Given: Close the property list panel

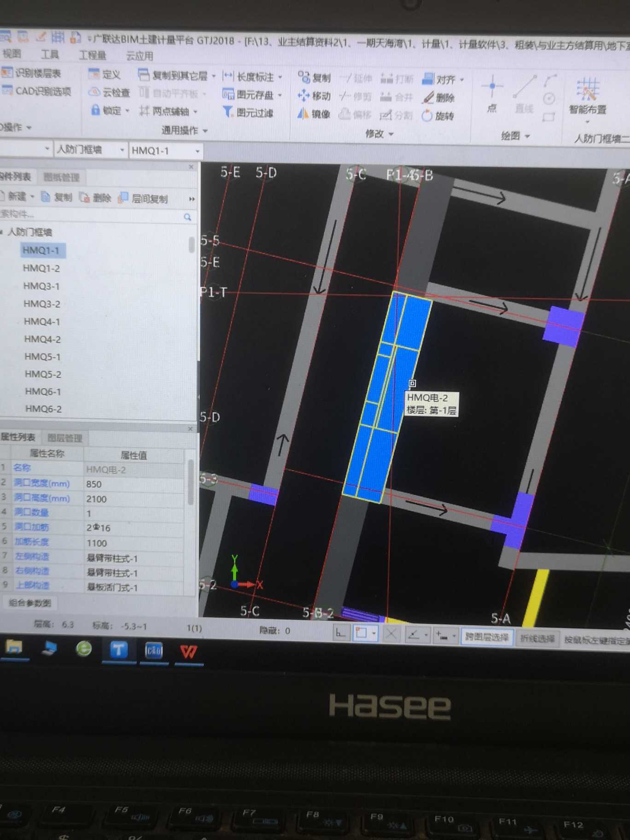Looking at the screenshot, I should click(x=191, y=429).
